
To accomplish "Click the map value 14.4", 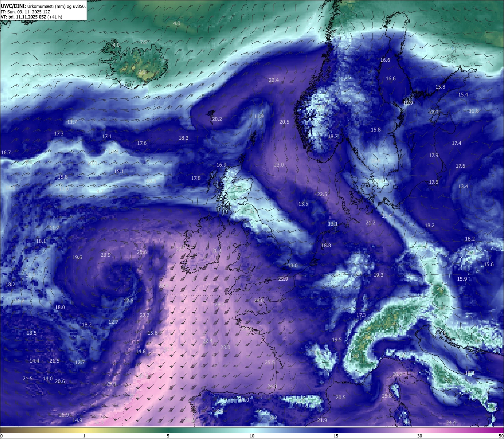I will (x=34, y=361).
